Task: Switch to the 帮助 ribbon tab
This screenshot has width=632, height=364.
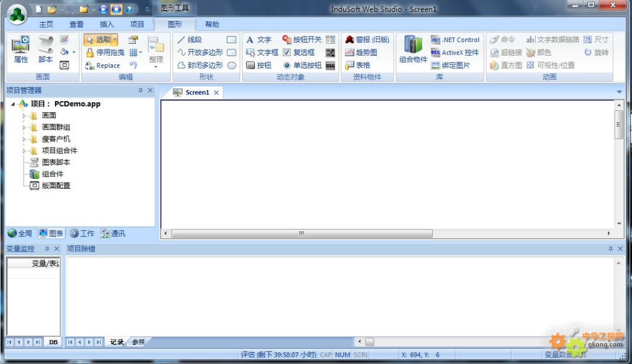Action: (212, 24)
